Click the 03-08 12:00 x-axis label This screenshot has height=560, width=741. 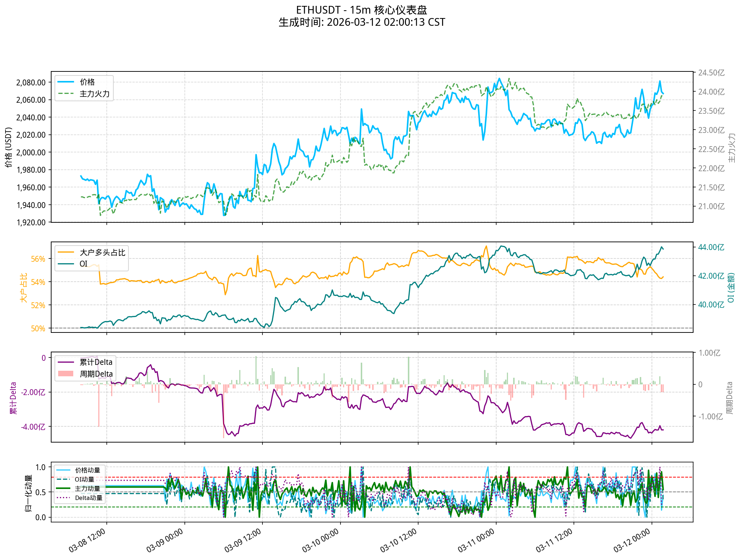click(87, 540)
